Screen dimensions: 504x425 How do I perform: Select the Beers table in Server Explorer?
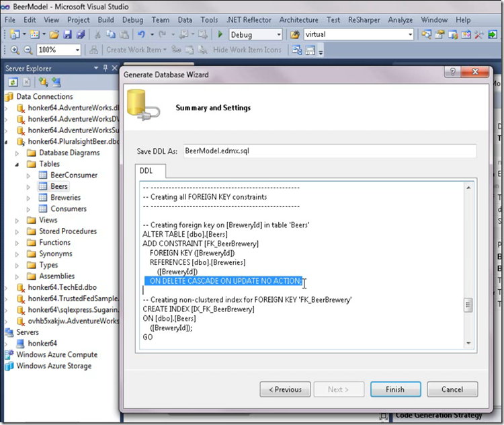(59, 186)
